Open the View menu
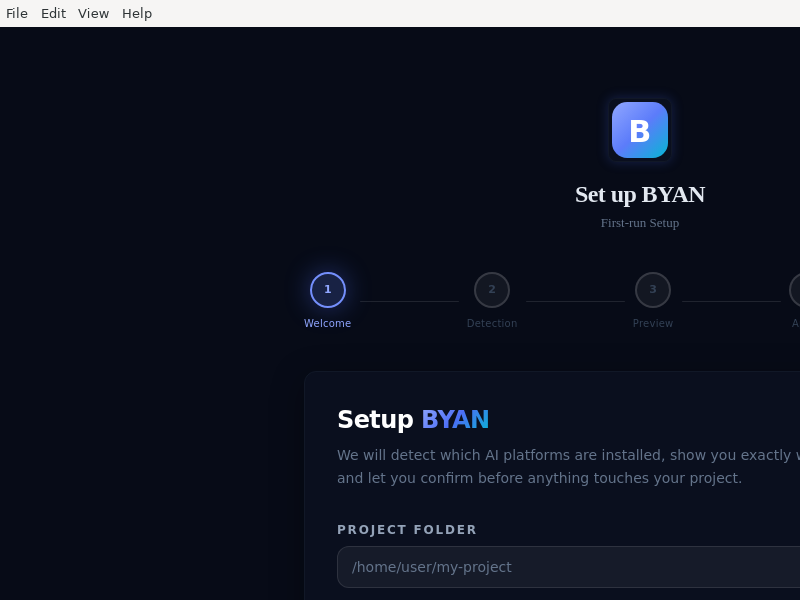 click(93, 13)
